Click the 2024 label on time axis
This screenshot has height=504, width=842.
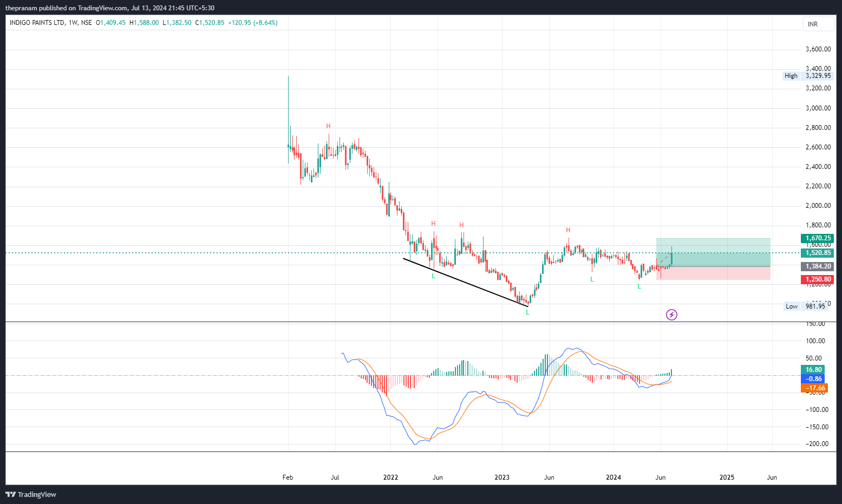pos(613,477)
